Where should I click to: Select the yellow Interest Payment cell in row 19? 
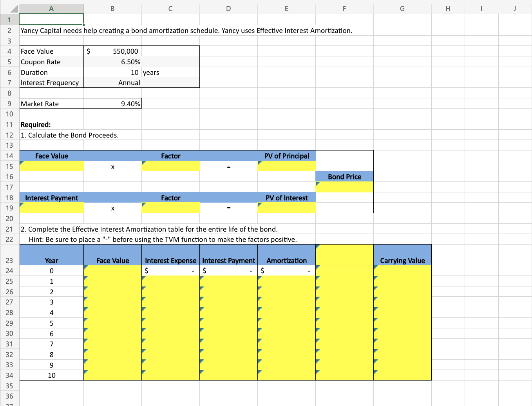pos(51,208)
